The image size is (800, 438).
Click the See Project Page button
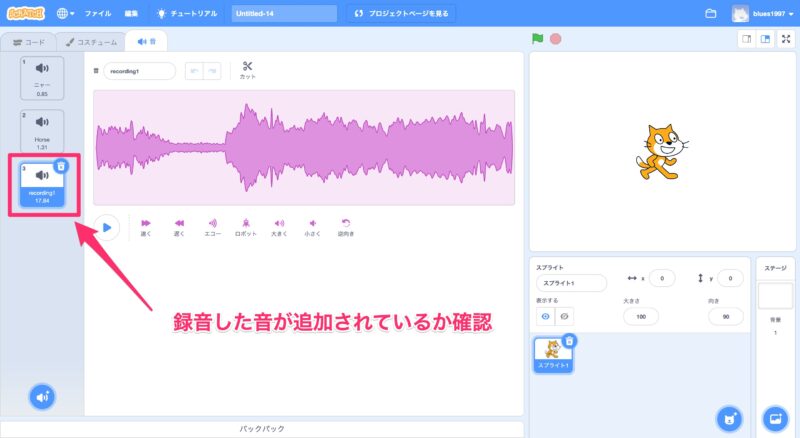coord(402,14)
